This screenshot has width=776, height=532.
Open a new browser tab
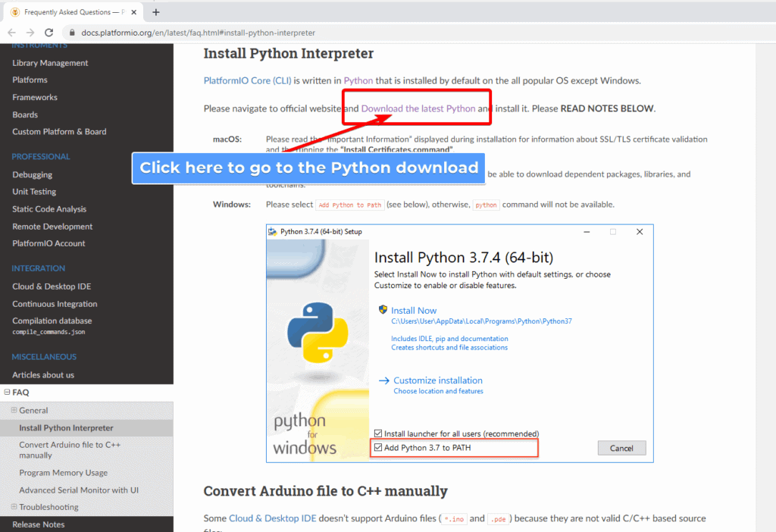[156, 12]
